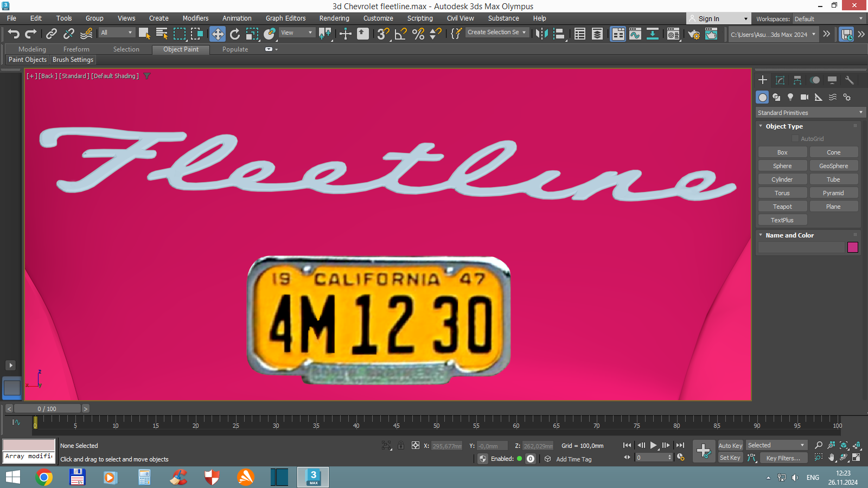868x488 pixels.
Task: Click the Brush Settings panel button
Action: (x=73, y=60)
